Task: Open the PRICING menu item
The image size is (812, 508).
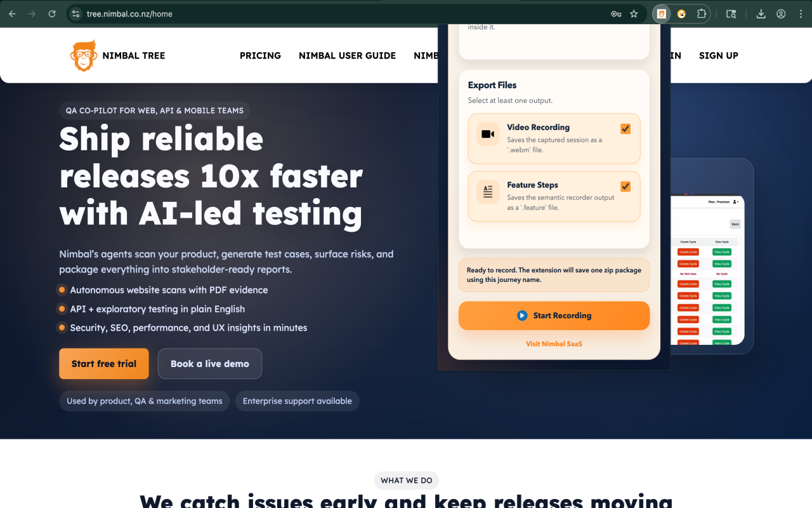Action: (x=260, y=56)
